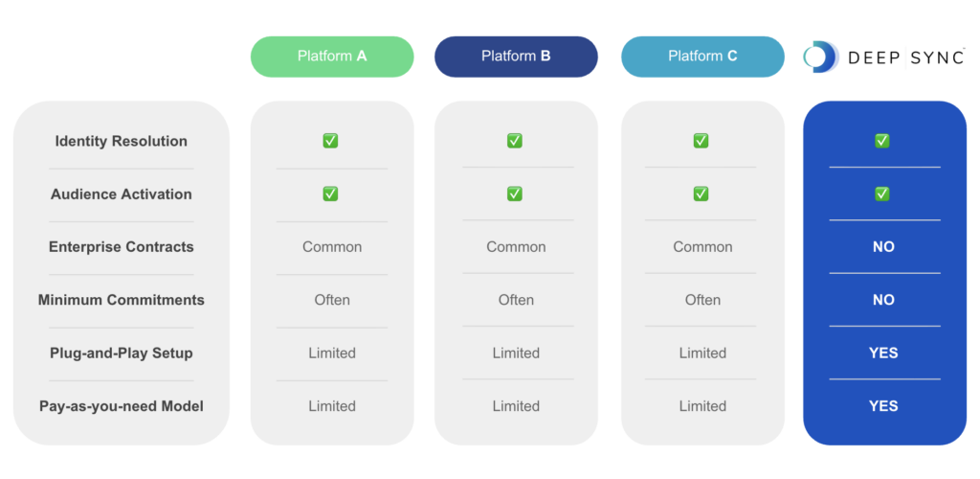Click Platform B Audience Activation checkmark
The image size is (980, 479).
pos(515,194)
